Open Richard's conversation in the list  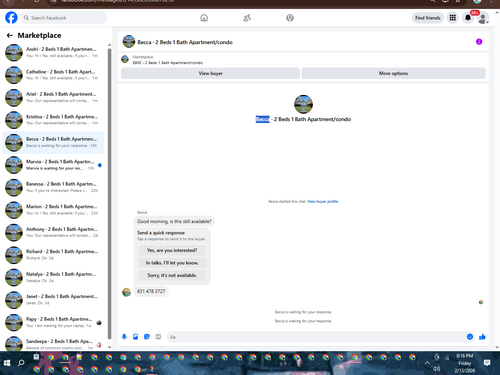click(x=53, y=255)
